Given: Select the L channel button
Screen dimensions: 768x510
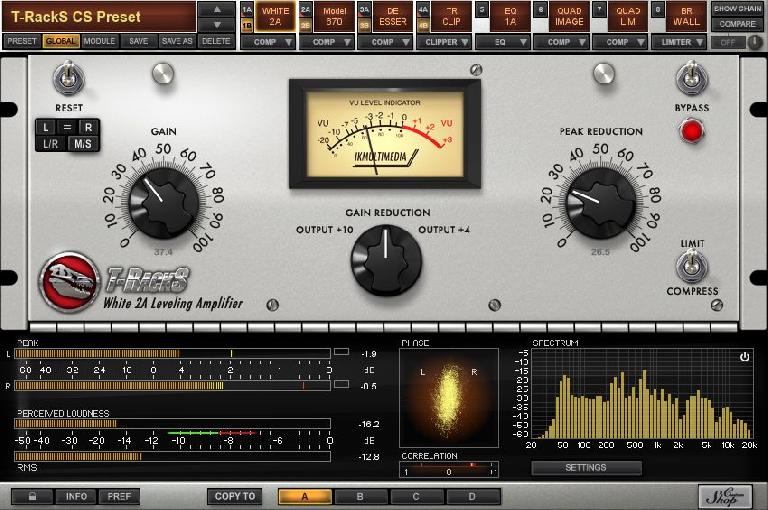Looking at the screenshot, I should 46,127.
